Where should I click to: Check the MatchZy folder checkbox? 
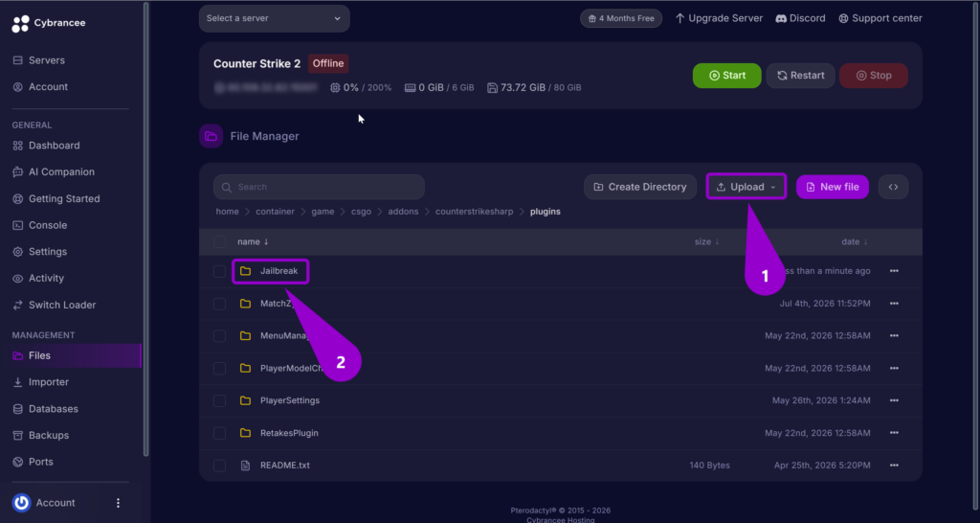pos(219,304)
